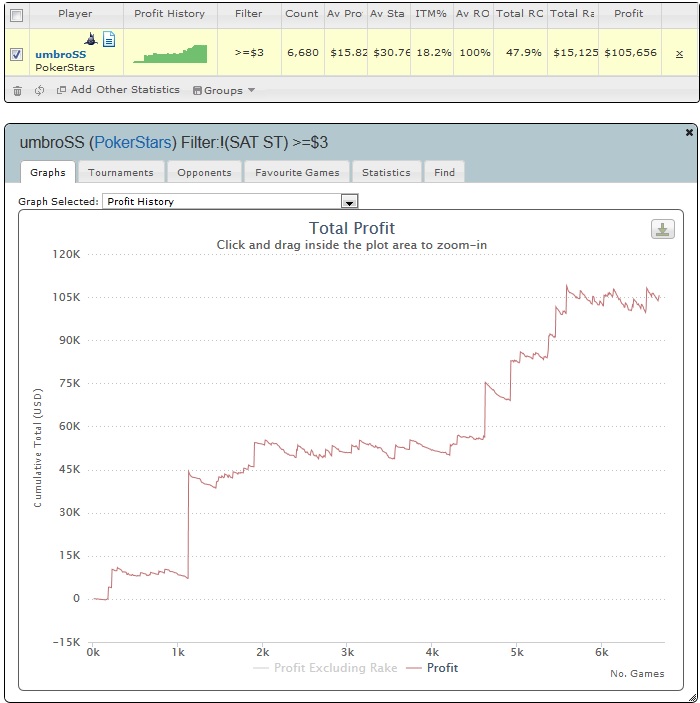Switch to the Tournaments tab
This screenshot has width=700, height=703.
(121, 173)
